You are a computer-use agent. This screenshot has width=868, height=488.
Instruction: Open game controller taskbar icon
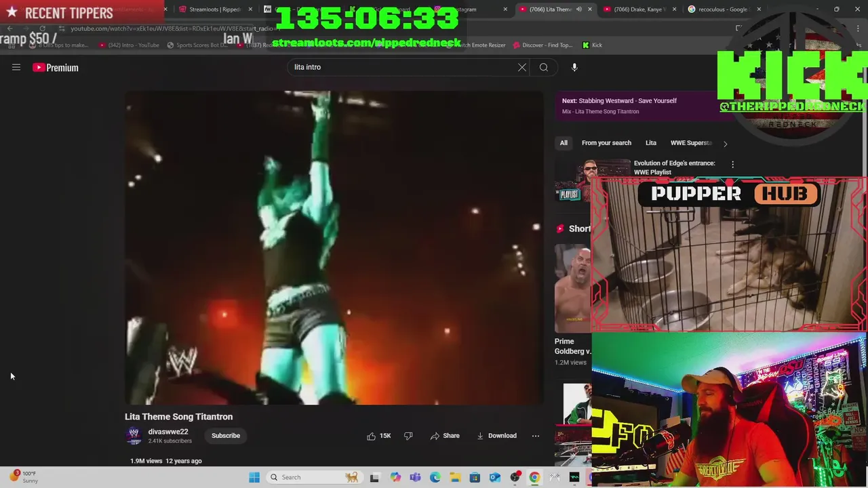pyautogui.click(x=555, y=477)
